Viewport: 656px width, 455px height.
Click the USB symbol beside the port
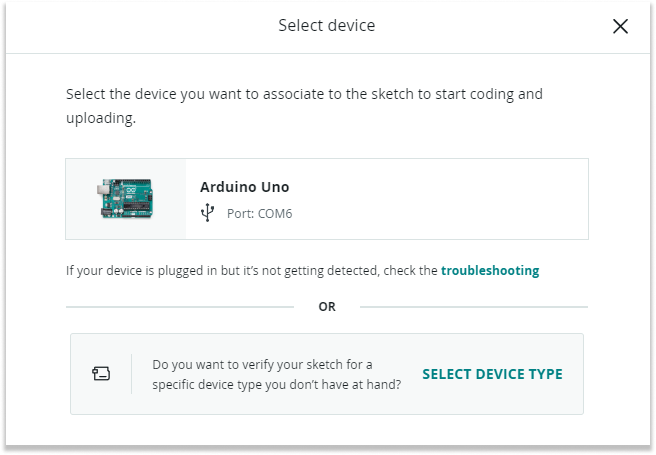[207, 213]
